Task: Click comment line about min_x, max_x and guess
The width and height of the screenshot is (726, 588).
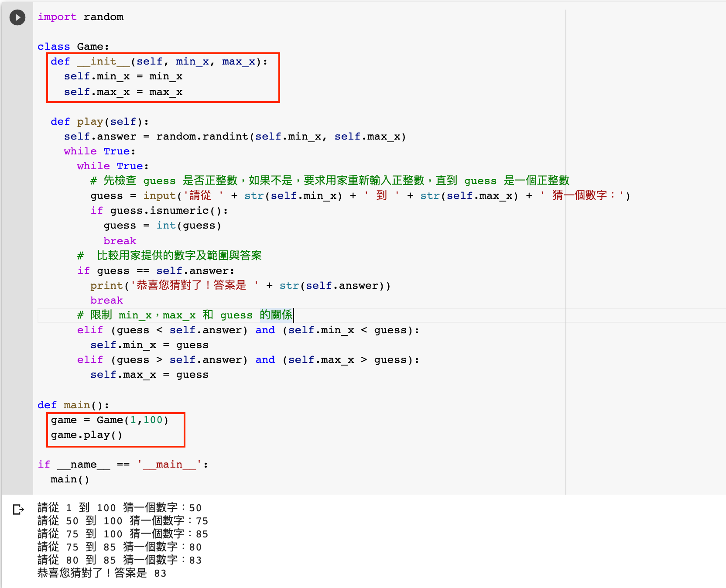Action: 185,315
